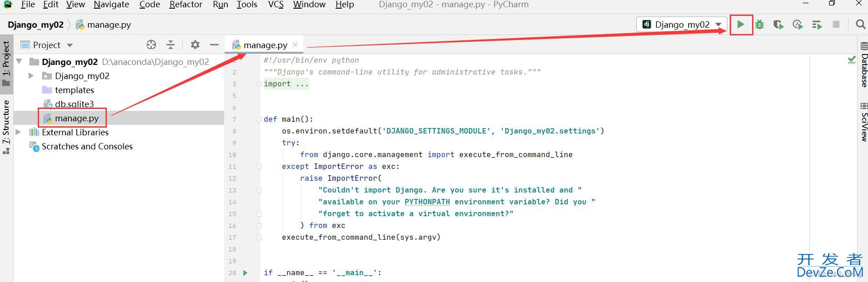Open the Navigate menu
This screenshot has width=868, height=282.
coord(111,5)
